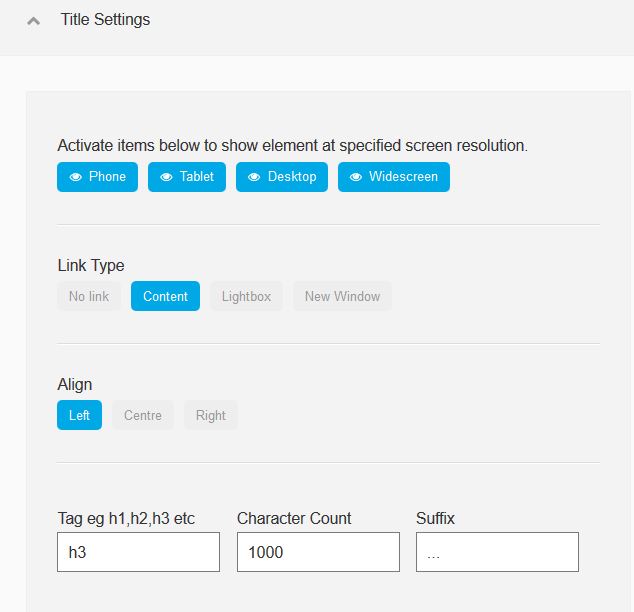Click the eye icon on Phone button
Screen dimensions: 634x612
(x=76, y=177)
